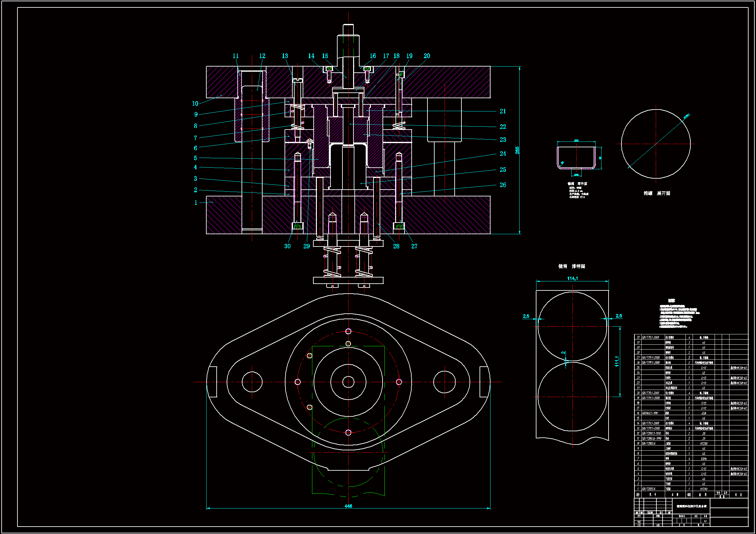This screenshot has height=534, width=756.
Task: Click the drawing title in title block
Action: coord(691,506)
